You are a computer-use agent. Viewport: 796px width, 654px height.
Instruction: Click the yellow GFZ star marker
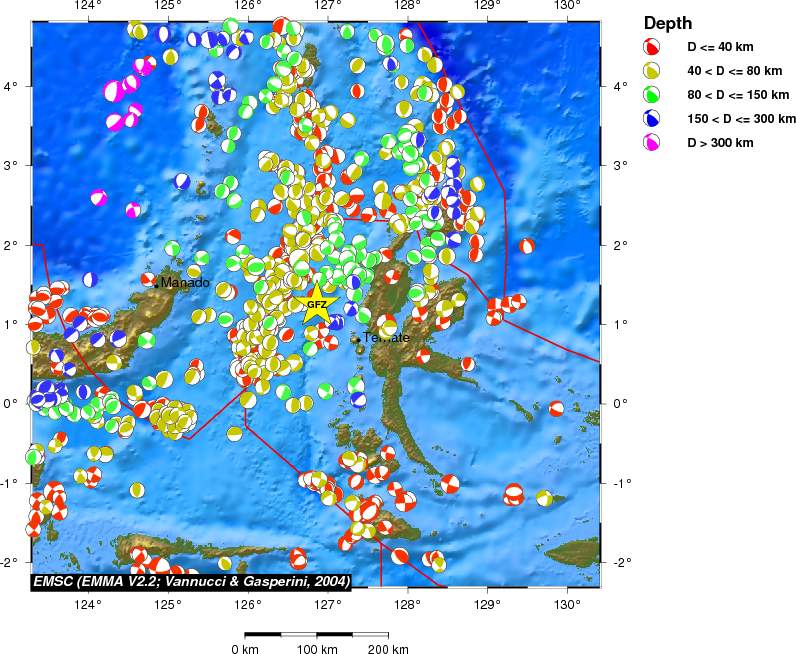coord(315,305)
